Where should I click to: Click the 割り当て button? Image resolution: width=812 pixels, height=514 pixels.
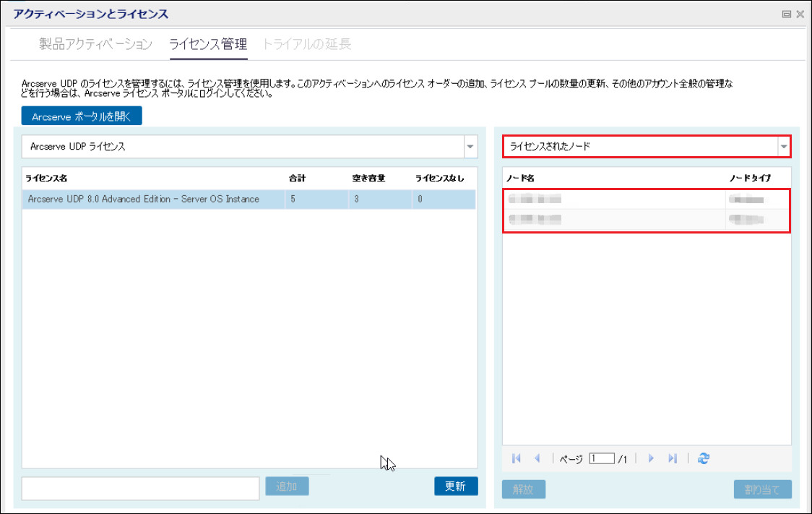(762, 489)
